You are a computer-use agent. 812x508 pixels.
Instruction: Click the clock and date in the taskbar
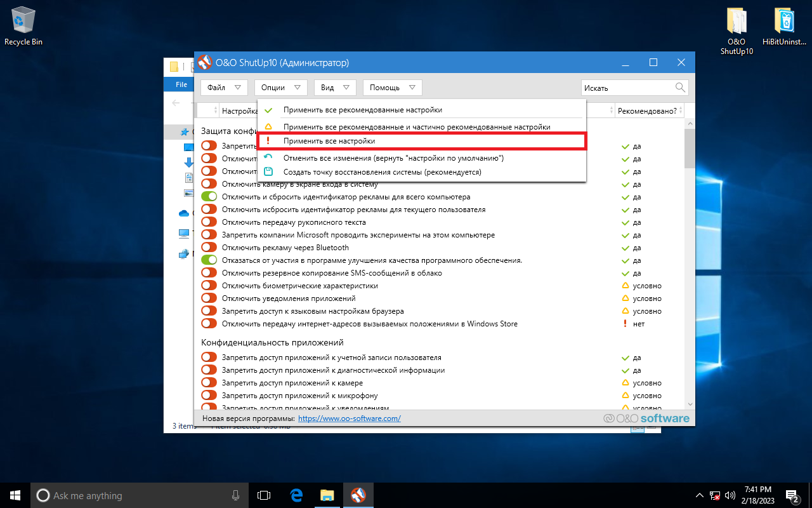tap(757, 495)
